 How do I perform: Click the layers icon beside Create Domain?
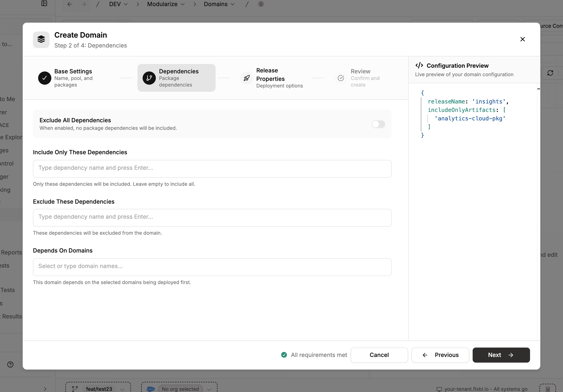pos(41,40)
